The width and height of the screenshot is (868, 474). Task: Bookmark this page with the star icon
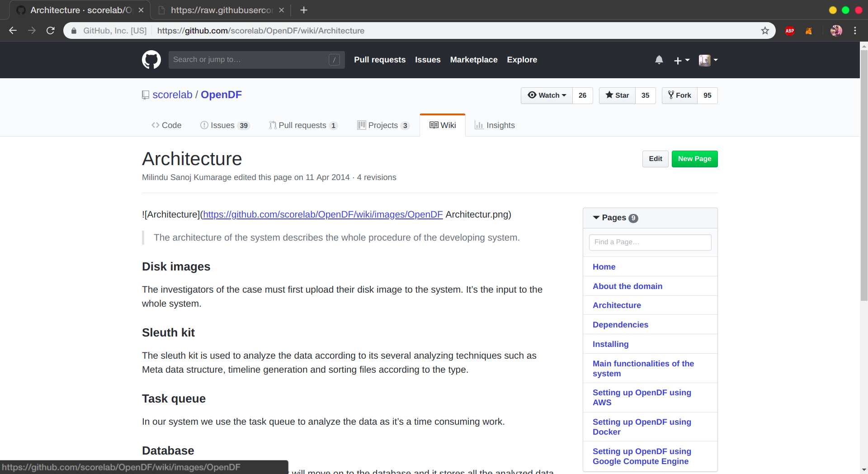point(765,30)
